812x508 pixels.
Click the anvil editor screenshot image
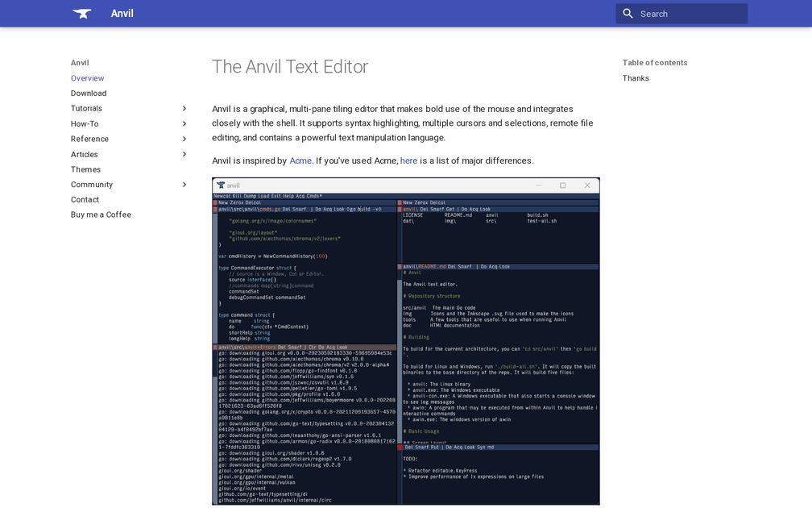click(405, 341)
